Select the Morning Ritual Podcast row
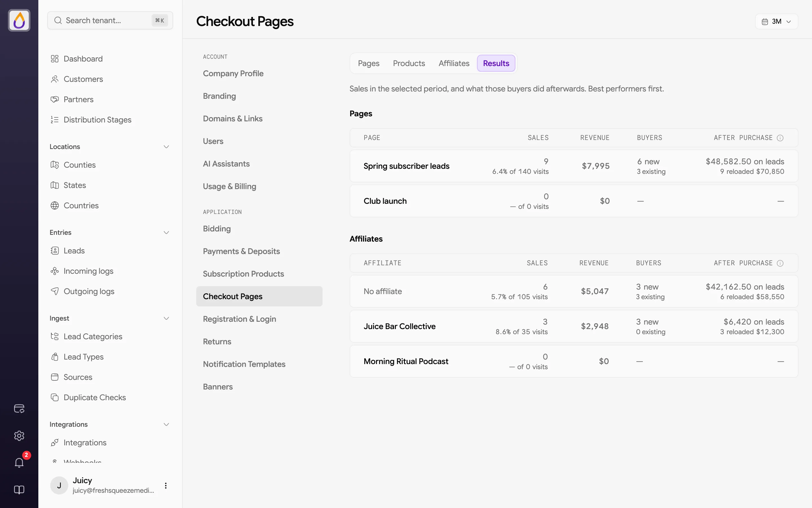This screenshot has width=812, height=508. pos(574,361)
